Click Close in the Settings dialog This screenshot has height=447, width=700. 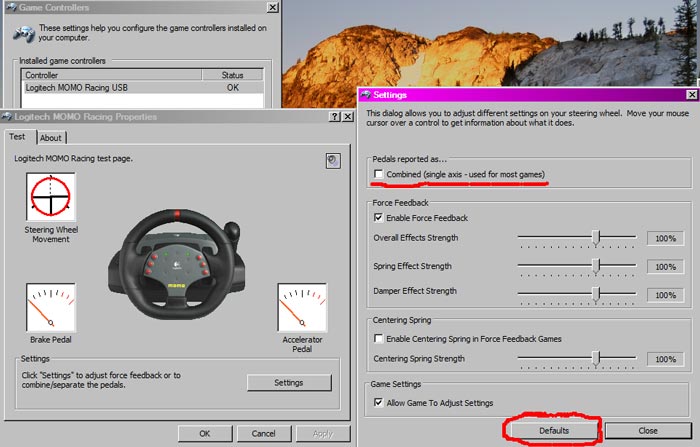(648, 430)
